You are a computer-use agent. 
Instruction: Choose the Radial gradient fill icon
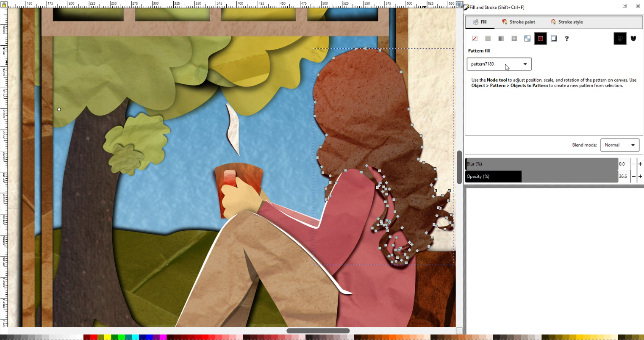point(514,39)
